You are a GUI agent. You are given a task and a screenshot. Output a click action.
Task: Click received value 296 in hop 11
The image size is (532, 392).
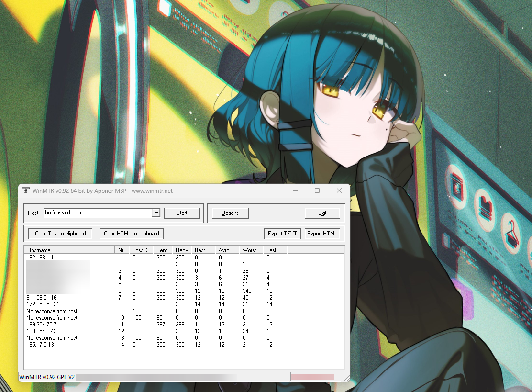(180, 325)
